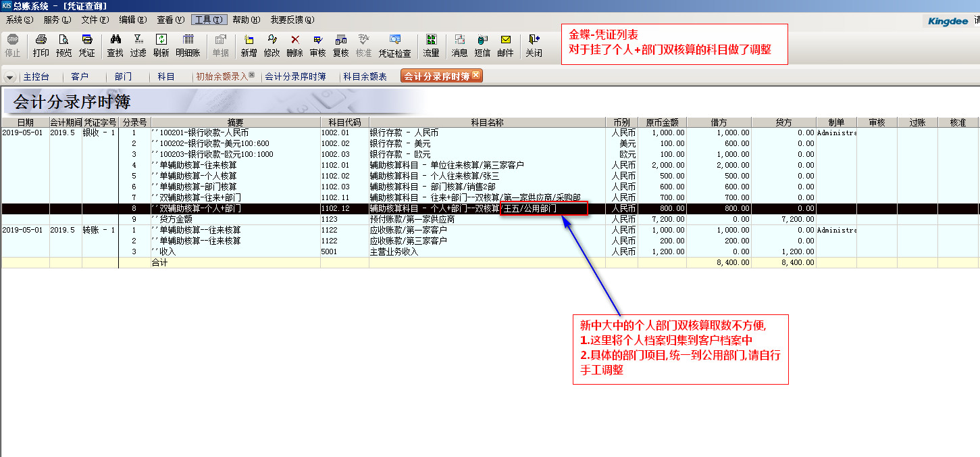Click the 邮件 (Mail) envelope icon
This screenshot has width=980, height=457.
tap(505, 45)
